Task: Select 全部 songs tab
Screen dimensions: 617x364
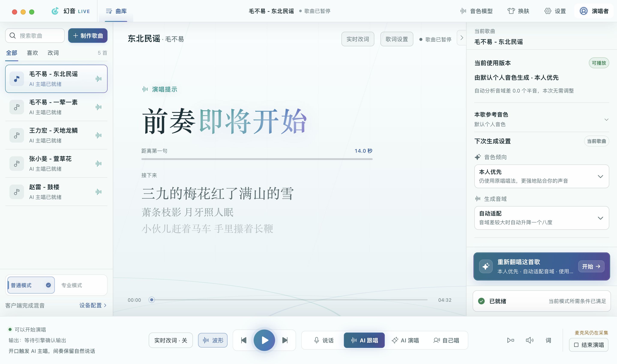Action: (x=12, y=53)
